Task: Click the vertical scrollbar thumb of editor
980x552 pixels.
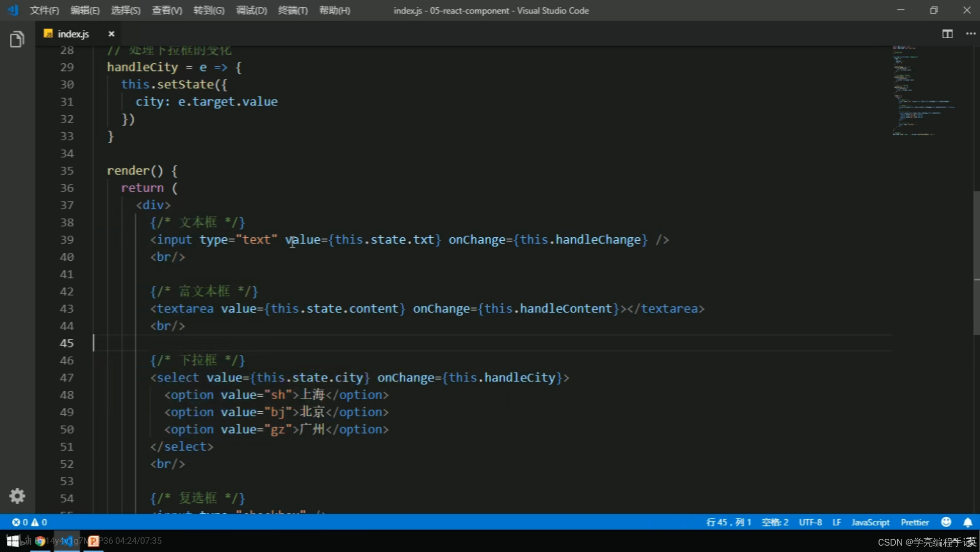Action: 977,263
